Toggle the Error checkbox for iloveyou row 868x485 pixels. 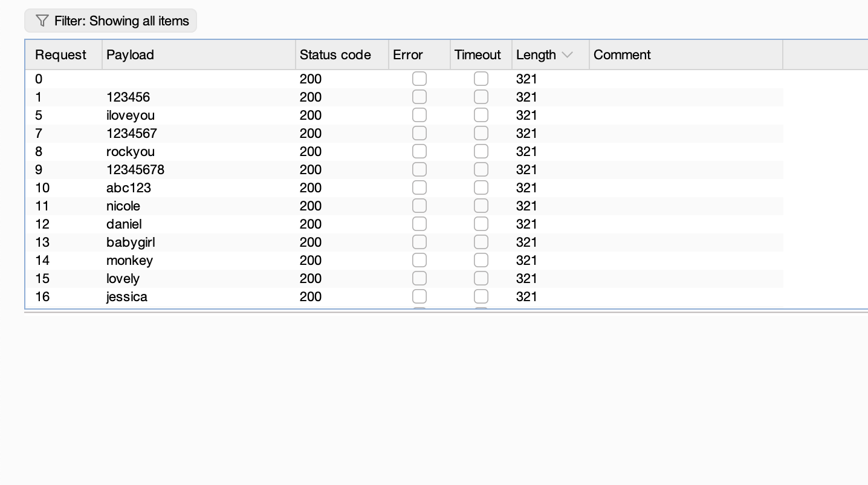coord(419,115)
